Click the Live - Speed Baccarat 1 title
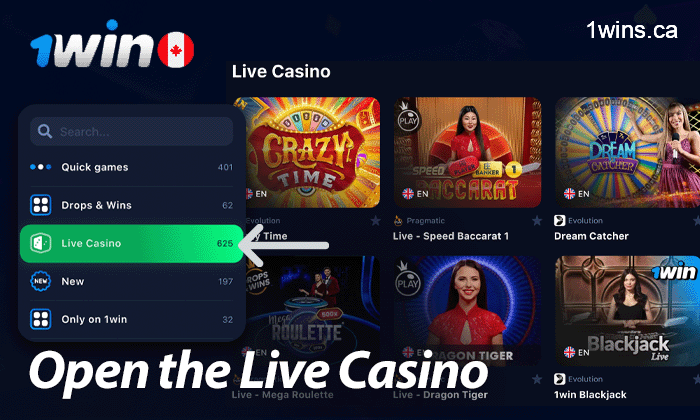 [x=450, y=236]
